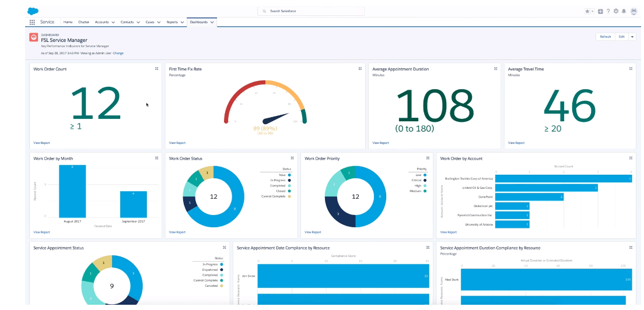644x310 pixels.
Task: Go to the Home tab
Action: 68,22
